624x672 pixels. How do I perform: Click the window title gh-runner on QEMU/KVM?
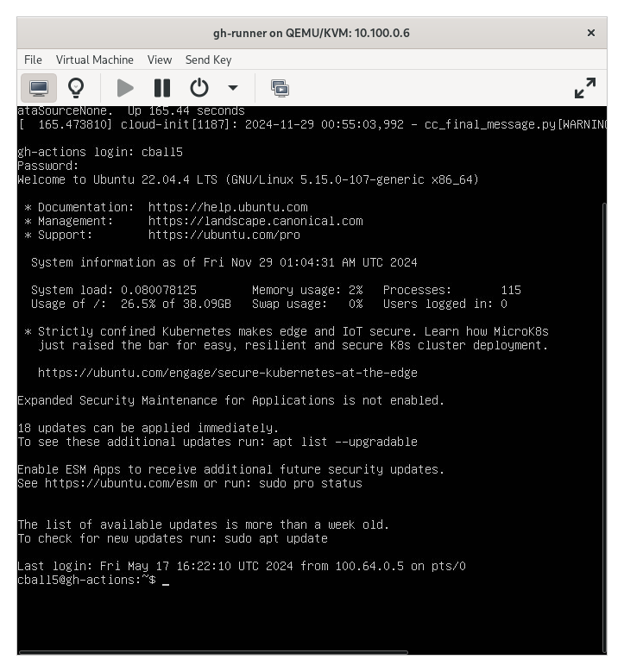[312, 33]
